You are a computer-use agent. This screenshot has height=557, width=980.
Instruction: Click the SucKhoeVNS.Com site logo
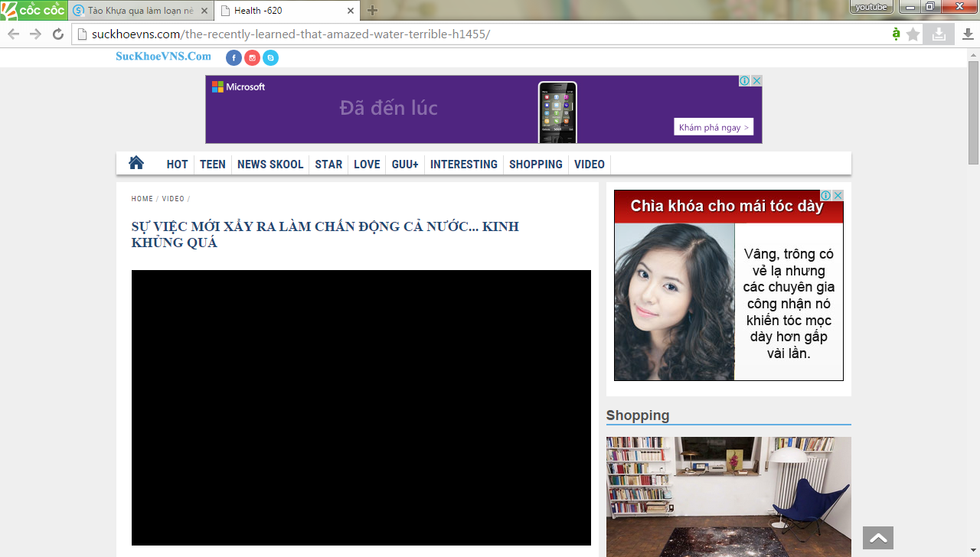[x=163, y=56]
